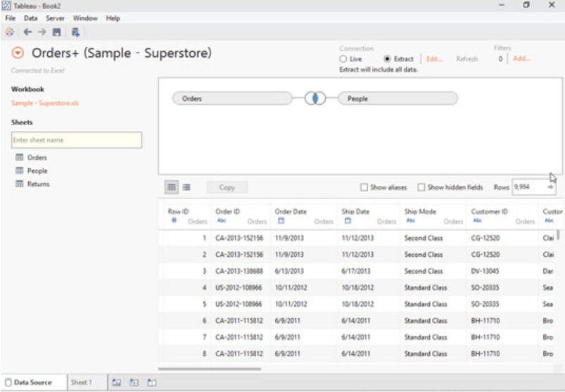This screenshot has height=392, width=565.
Task: Add a data source filter
Action: tap(521, 58)
